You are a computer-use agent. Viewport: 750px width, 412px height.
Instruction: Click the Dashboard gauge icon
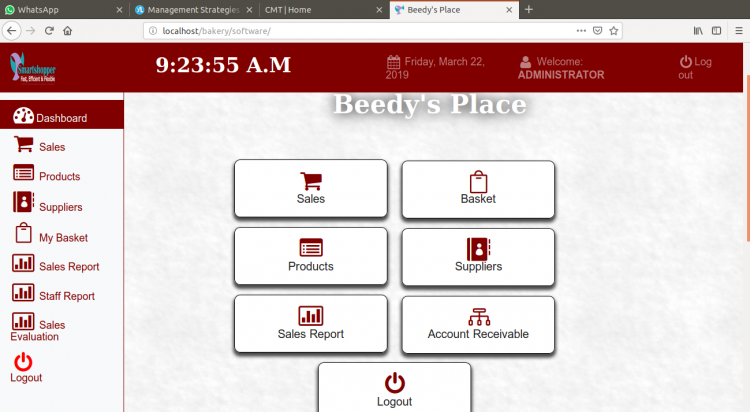click(23, 116)
